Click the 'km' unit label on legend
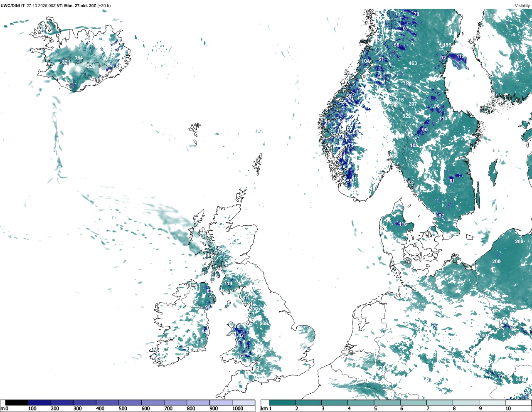Image resolution: width=532 pixels, height=412 pixels. 264,409
